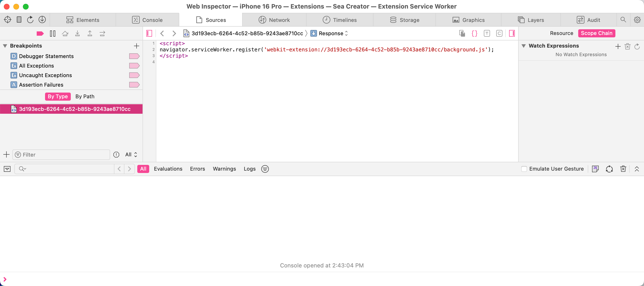Click the element selection crosshair icon
644x286 pixels.
[7, 20]
